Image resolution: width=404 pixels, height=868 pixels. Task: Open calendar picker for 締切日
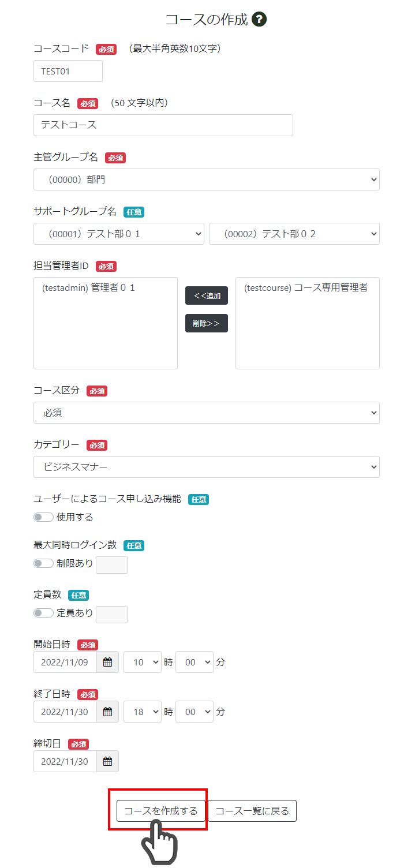(x=107, y=761)
